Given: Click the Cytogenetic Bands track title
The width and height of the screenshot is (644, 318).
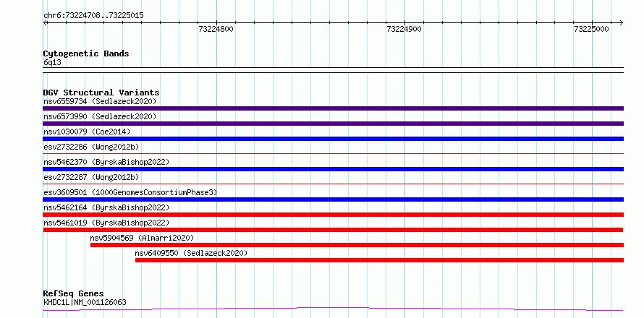Looking at the screenshot, I should coord(86,53).
